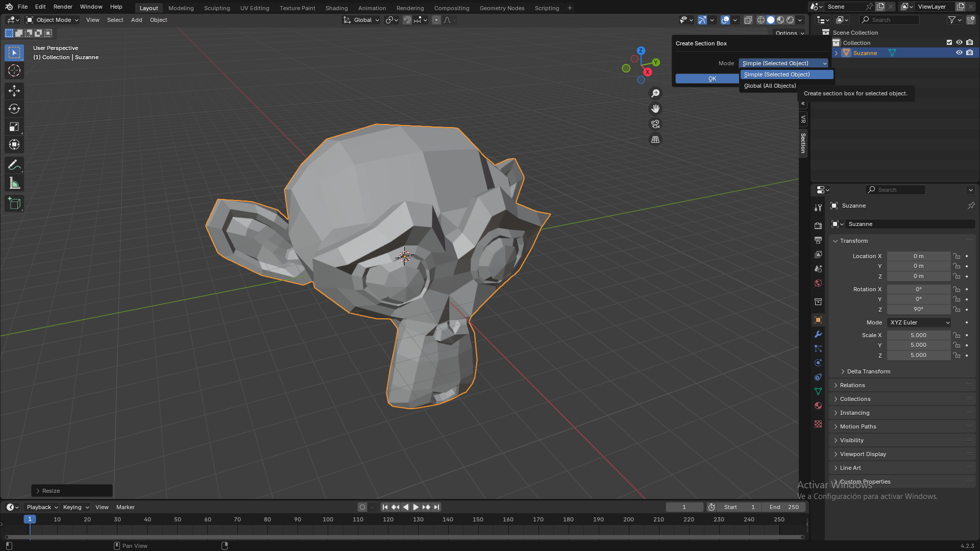Toggle X-Ray mode in the viewport
Viewport: 980px width, 551px height.
[748, 20]
